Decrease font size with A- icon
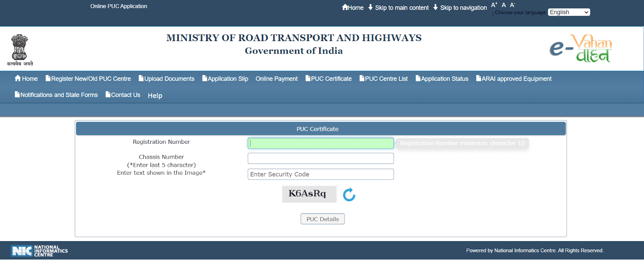 coord(512,5)
